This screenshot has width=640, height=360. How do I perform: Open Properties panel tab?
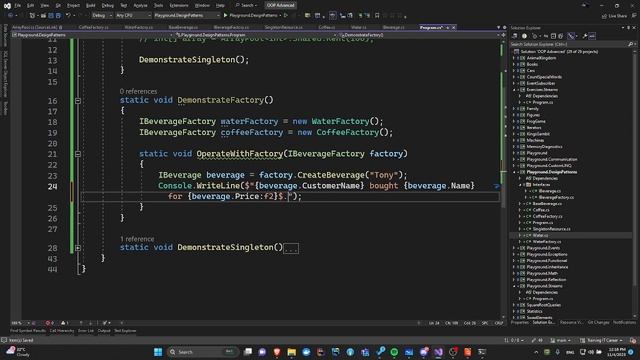point(520,322)
